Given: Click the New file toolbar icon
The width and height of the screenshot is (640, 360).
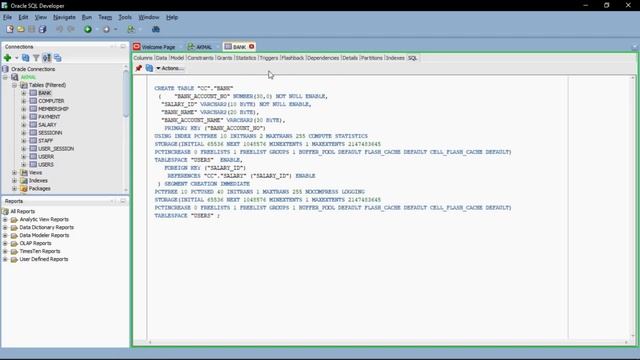Looking at the screenshot, I should click(9, 29).
